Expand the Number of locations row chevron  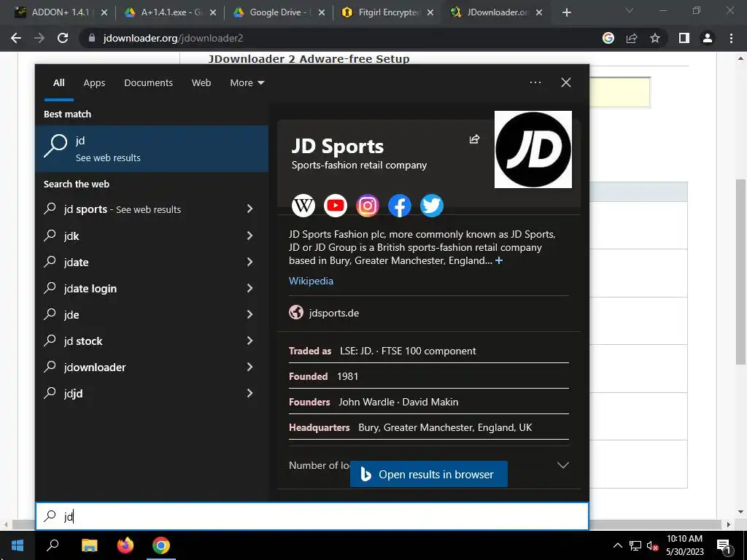click(x=563, y=465)
